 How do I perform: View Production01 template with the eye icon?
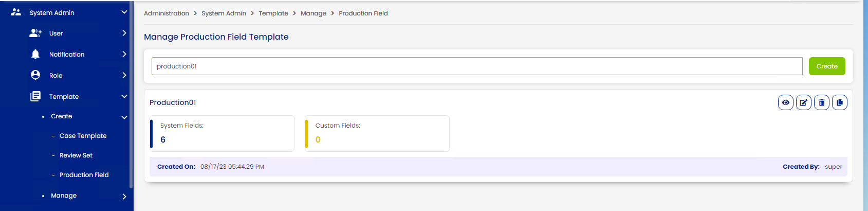point(785,102)
